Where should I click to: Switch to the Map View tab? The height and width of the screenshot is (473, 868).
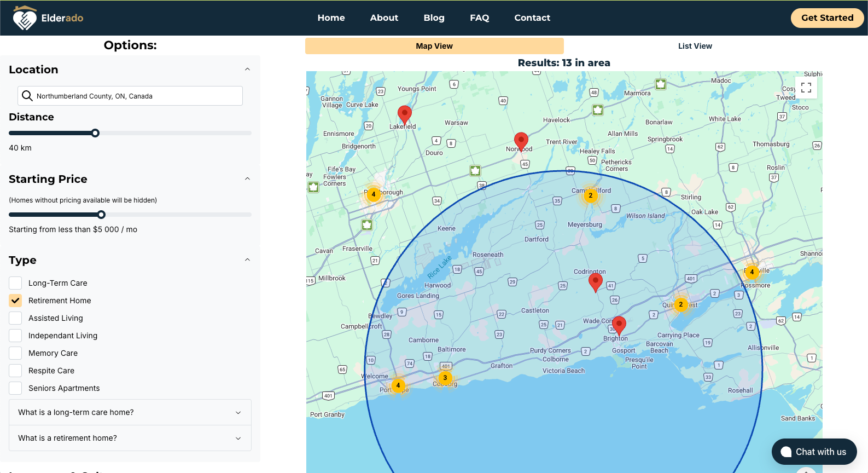point(434,46)
